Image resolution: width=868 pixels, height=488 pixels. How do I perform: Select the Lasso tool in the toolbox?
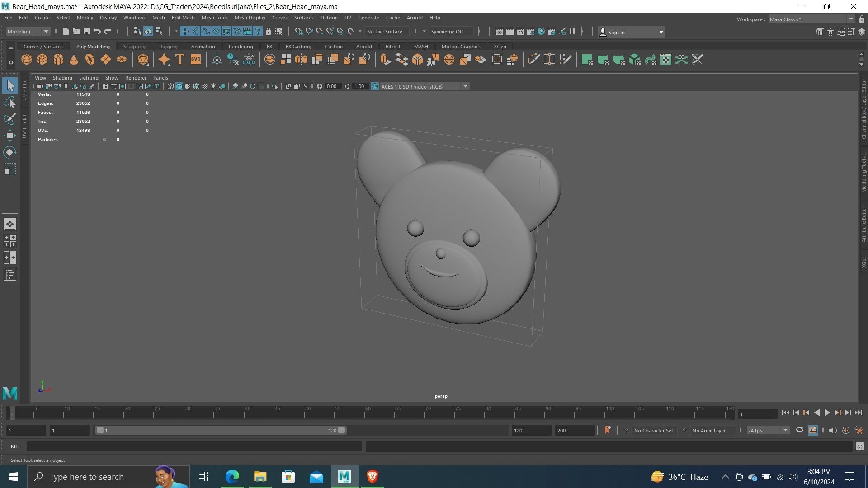(x=10, y=103)
